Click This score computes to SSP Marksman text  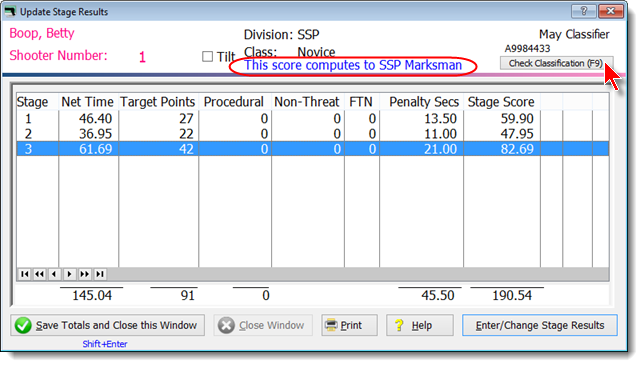click(353, 65)
